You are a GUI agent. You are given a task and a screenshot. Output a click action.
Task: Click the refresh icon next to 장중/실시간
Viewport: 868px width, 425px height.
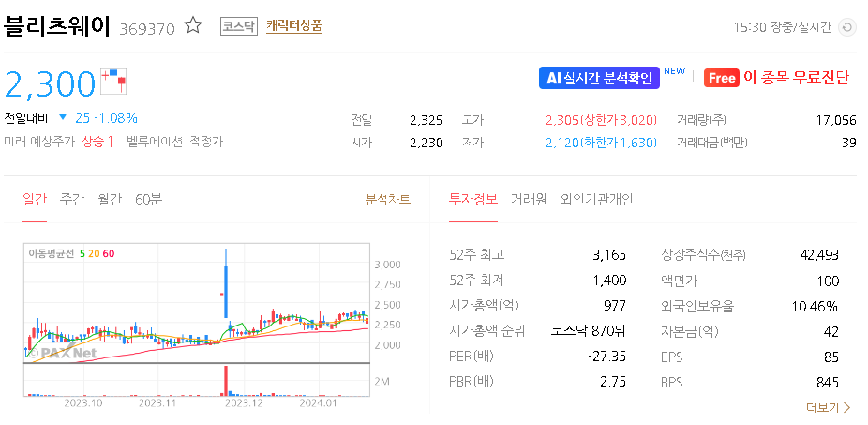tap(847, 27)
